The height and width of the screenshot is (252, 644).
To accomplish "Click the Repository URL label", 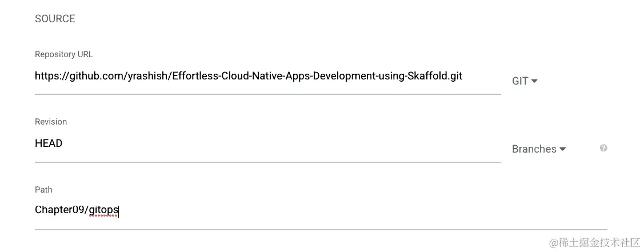I will [x=63, y=54].
